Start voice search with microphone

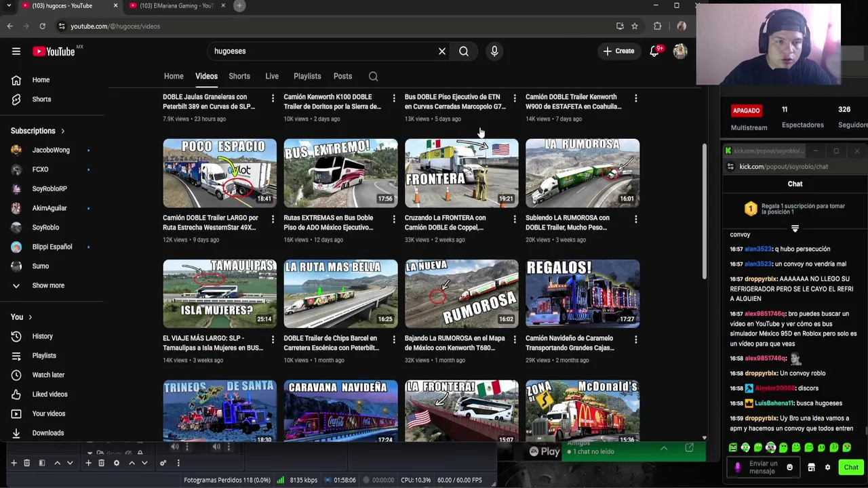tap(494, 51)
